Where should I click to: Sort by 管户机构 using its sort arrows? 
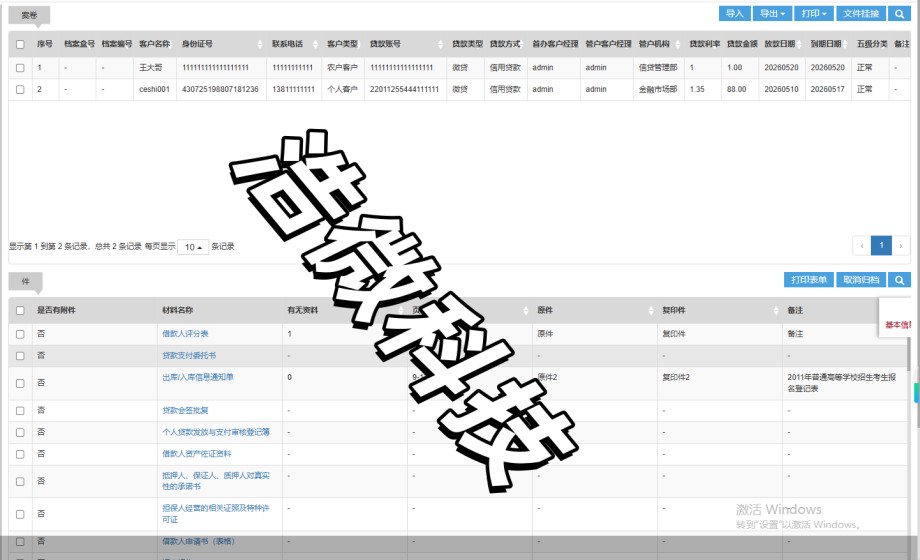678,44
